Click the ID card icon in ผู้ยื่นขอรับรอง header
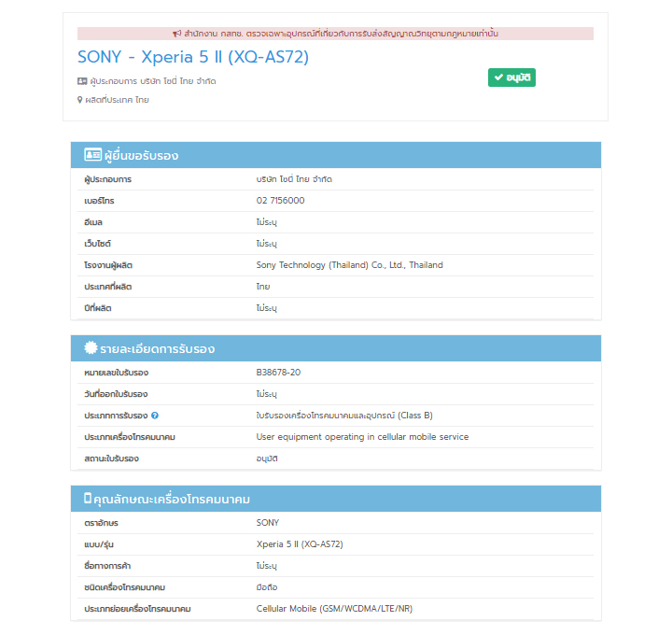 (x=92, y=154)
